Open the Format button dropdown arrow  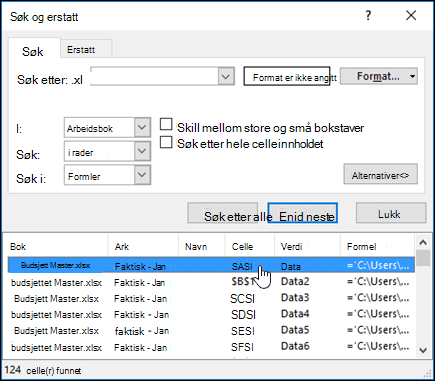tap(413, 76)
